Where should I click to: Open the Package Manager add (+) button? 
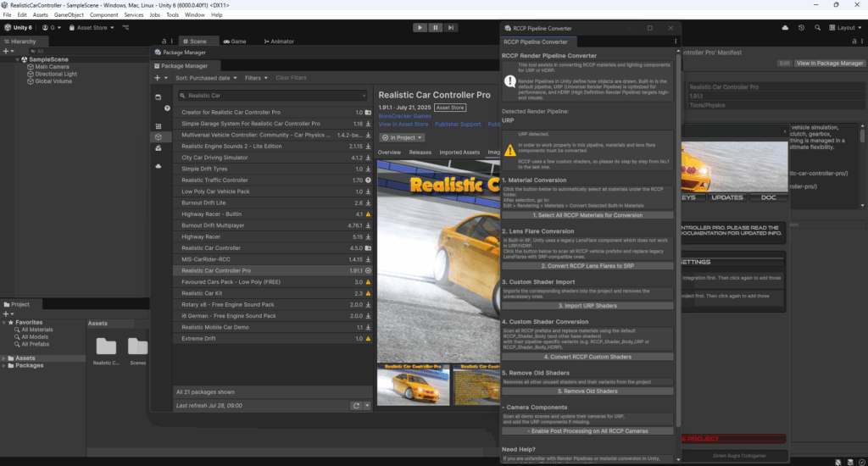click(x=158, y=78)
